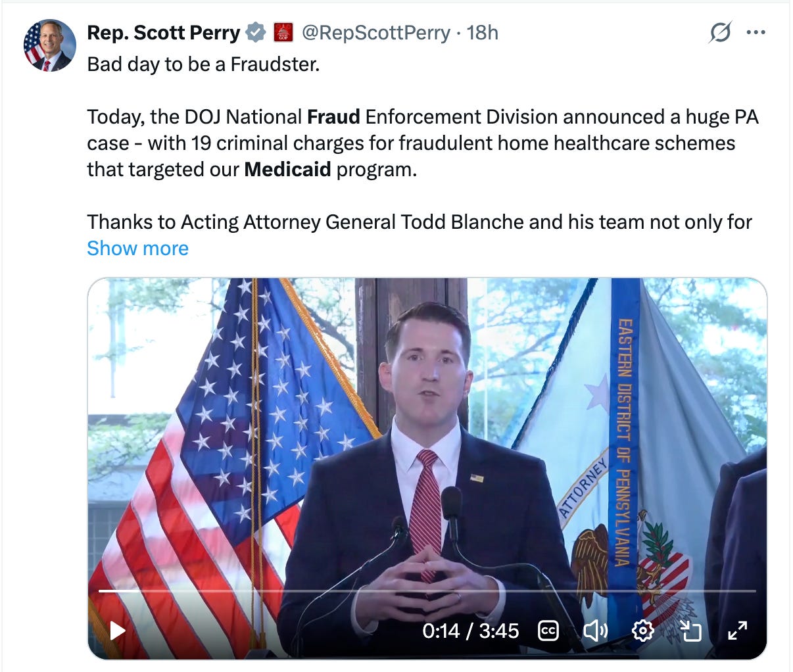Click the 0:14 / 3:45 time display
Image resolution: width=793 pixels, height=672 pixels.
pos(471,631)
